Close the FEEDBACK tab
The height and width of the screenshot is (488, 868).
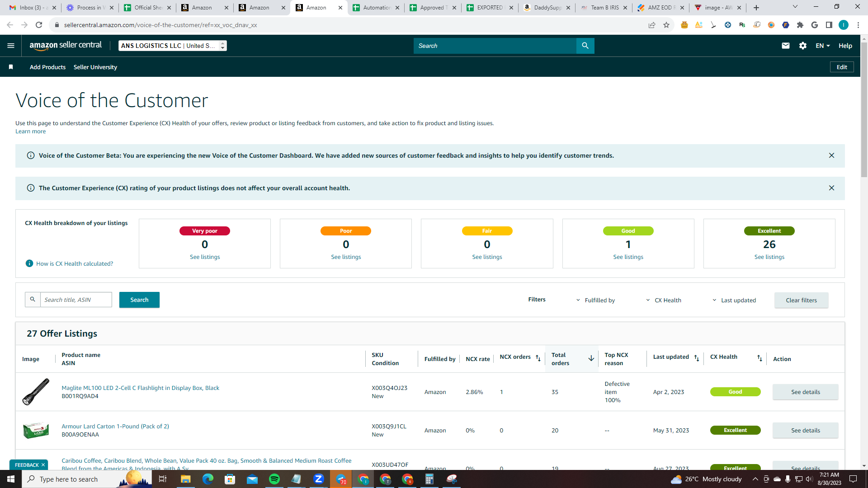pos(43,465)
